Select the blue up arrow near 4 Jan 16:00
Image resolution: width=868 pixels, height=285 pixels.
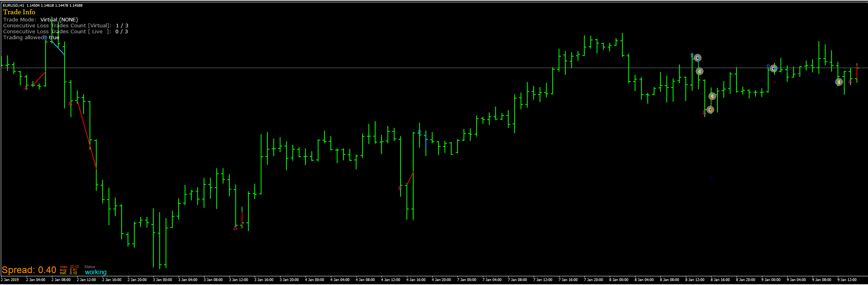click(x=419, y=132)
